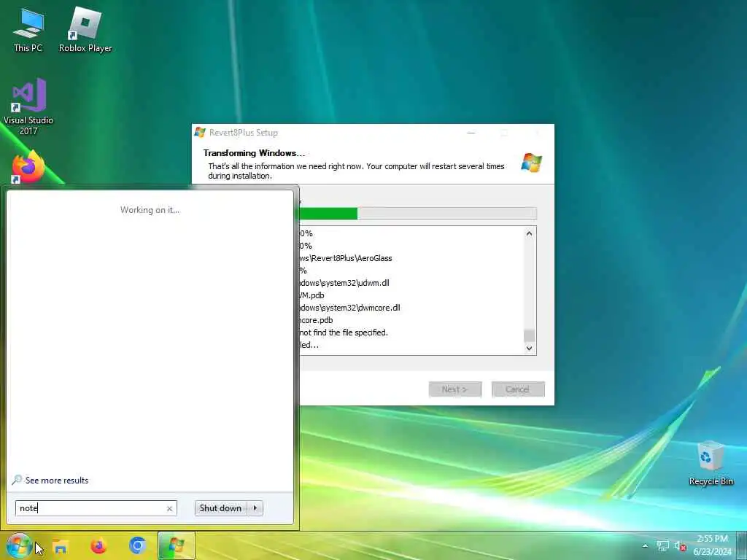Click the Start orb button
Screen dimensions: 747x560
coord(19,545)
